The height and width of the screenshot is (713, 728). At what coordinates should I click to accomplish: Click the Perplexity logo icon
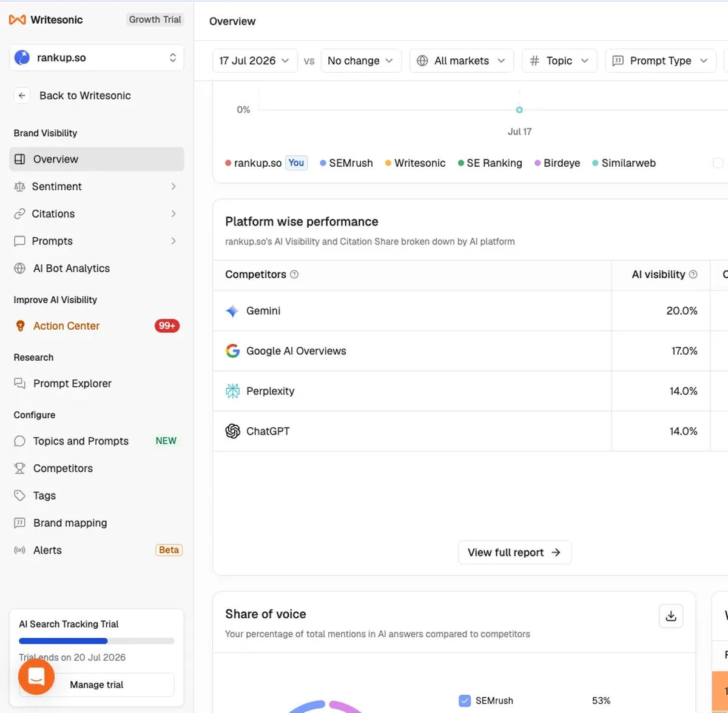(232, 391)
